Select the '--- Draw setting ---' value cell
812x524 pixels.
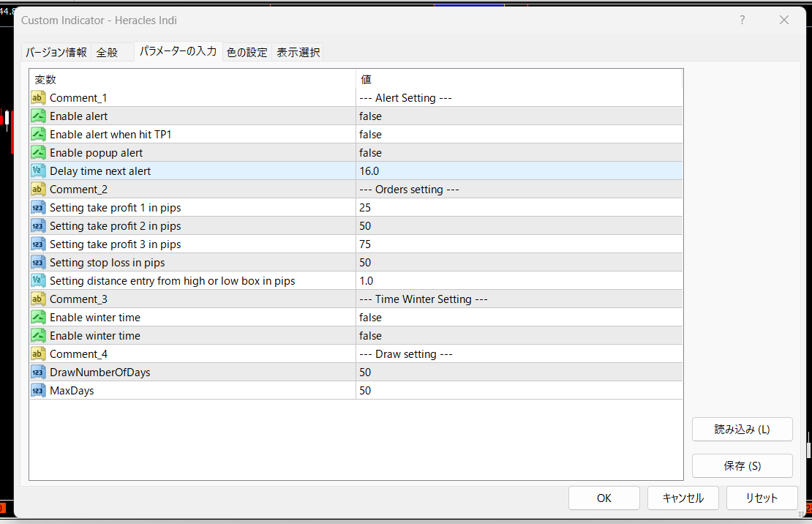pyautogui.click(x=519, y=354)
